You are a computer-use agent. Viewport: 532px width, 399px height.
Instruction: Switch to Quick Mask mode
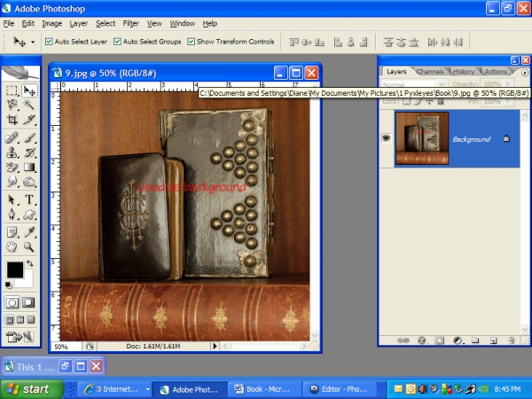pos(28,302)
